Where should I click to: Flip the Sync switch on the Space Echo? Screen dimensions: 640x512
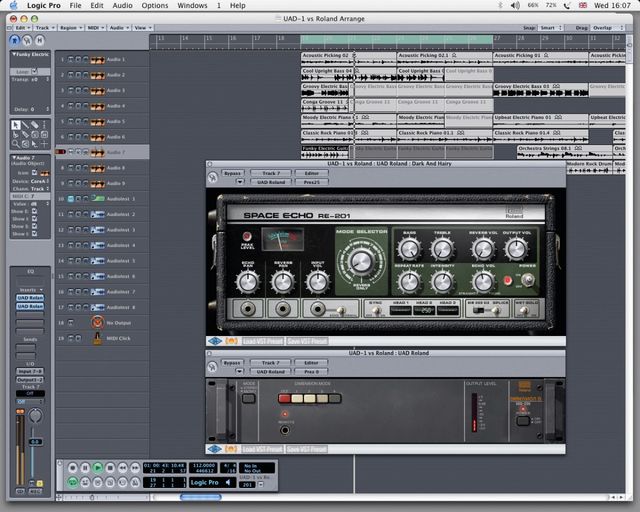377,311
